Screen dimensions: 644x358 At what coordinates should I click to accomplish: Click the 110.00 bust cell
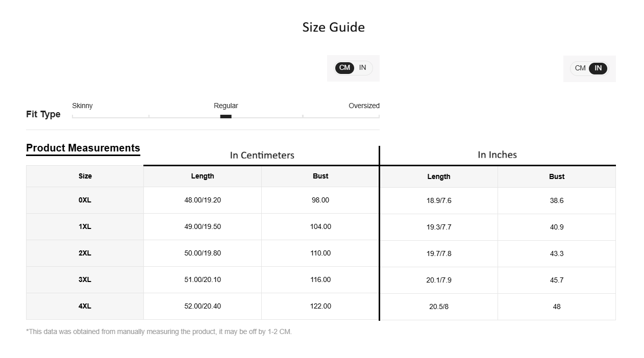coord(320,253)
